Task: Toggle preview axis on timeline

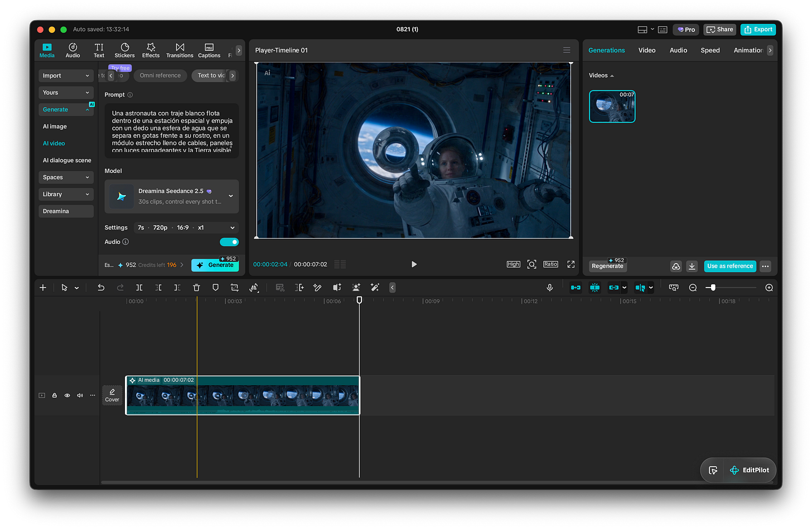Action: tap(640, 288)
